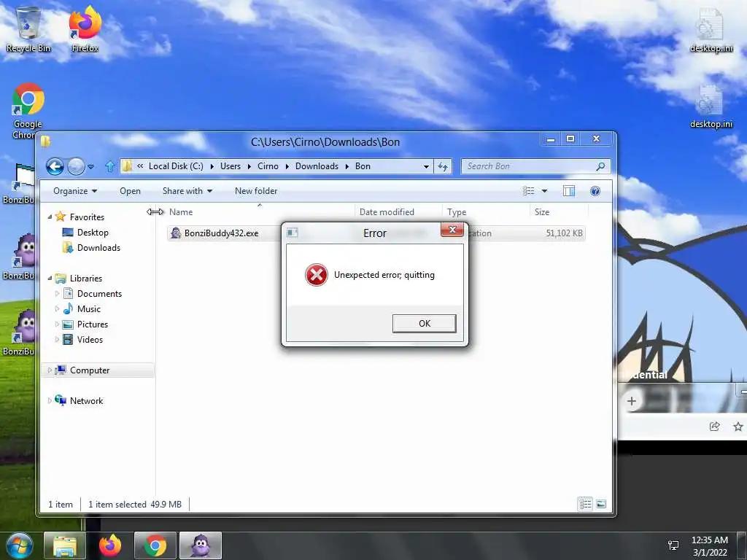
Task: Expand the Videos library
Action: coord(57,340)
